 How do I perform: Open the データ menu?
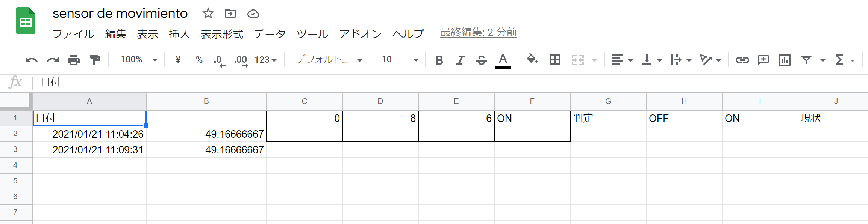(270, 34)
